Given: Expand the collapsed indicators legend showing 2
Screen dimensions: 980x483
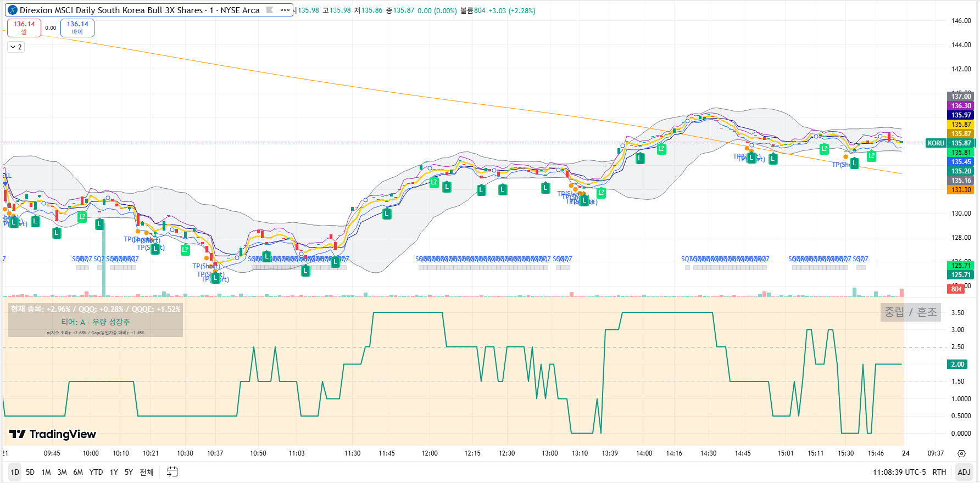Looking at the screenshot, I should [x=16, y=47].
